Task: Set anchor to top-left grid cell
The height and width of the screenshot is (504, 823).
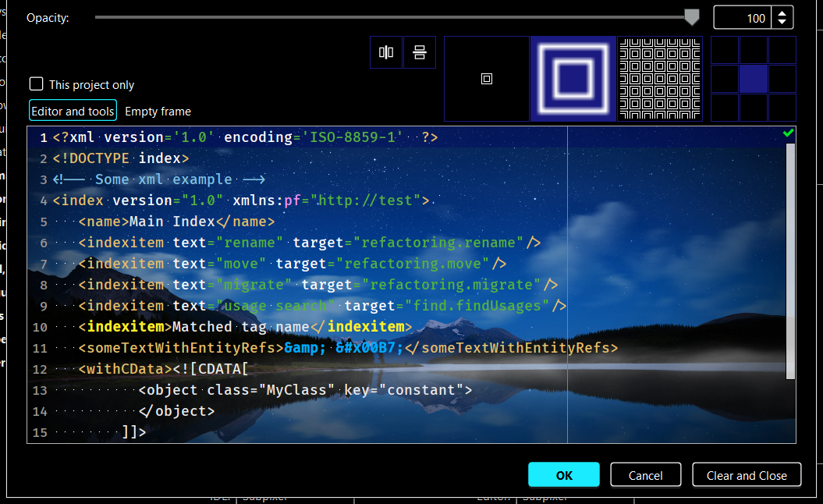Action: tap(725, 51)
